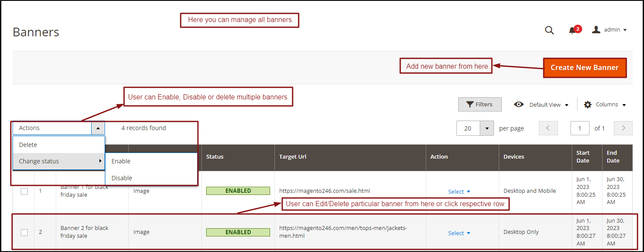The image size is (644, 252).
Task: Click the previous page arrow
Action: 548,128
